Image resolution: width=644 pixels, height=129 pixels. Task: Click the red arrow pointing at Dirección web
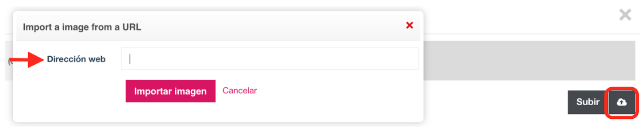[27, 60]
